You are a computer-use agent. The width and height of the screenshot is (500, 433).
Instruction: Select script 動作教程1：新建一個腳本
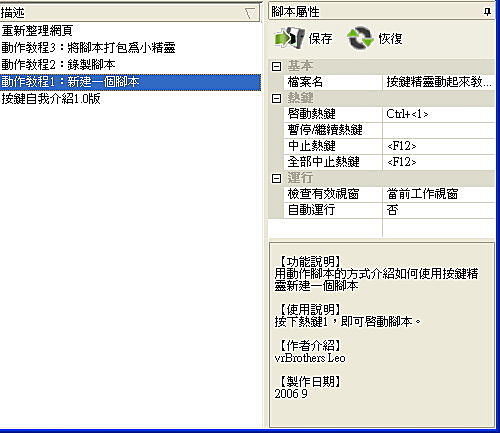pos(130,82)
